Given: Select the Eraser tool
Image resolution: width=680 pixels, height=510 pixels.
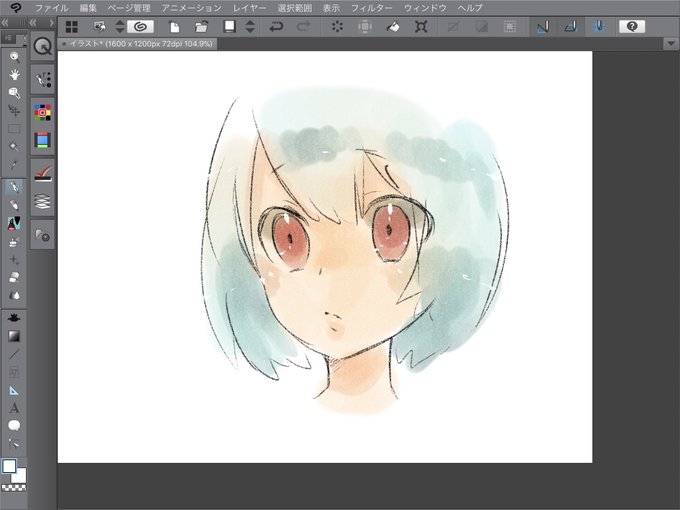Looking at the screenshot, I should tap(14, 277).
